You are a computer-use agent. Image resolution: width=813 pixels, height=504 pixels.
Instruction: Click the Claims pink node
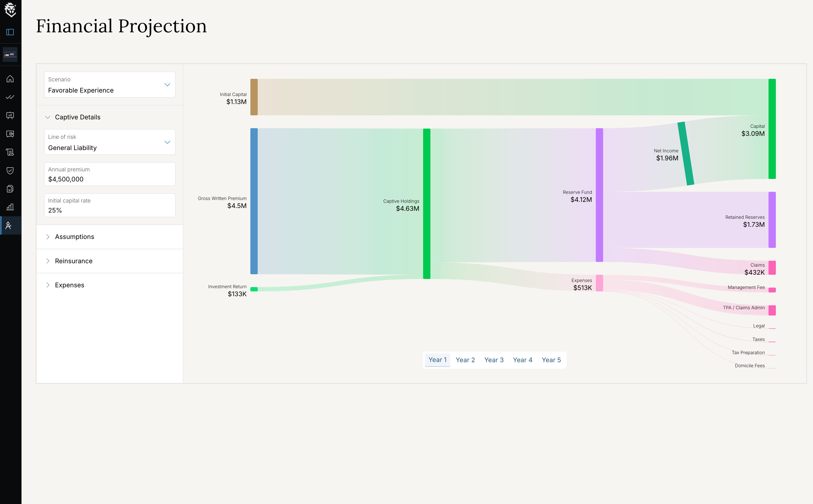coord(772,268)
